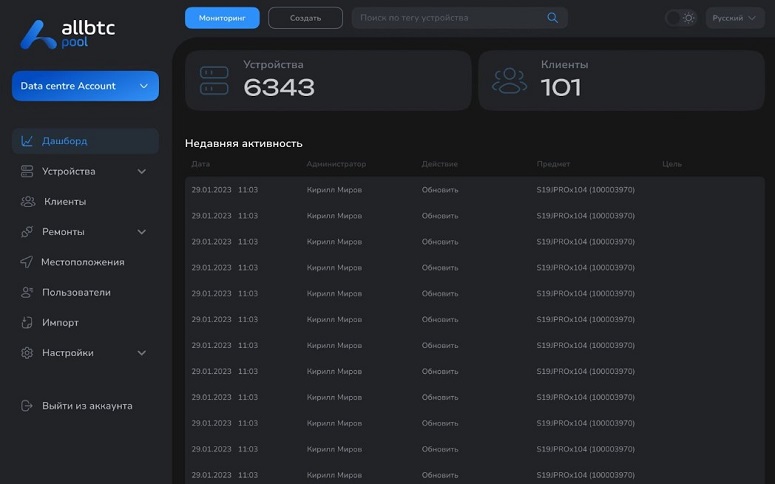Click the Клиенты people icon in sidebar
The image size is (775, 484).
pos(28,202)
